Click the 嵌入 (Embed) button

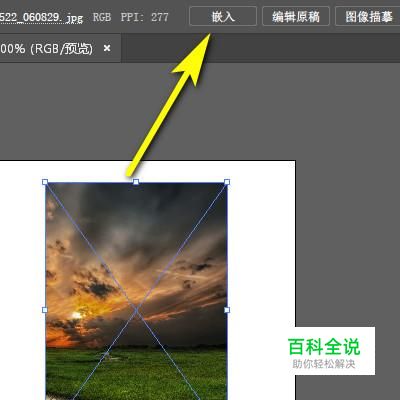pyautogui.click(x=223, y=16)
